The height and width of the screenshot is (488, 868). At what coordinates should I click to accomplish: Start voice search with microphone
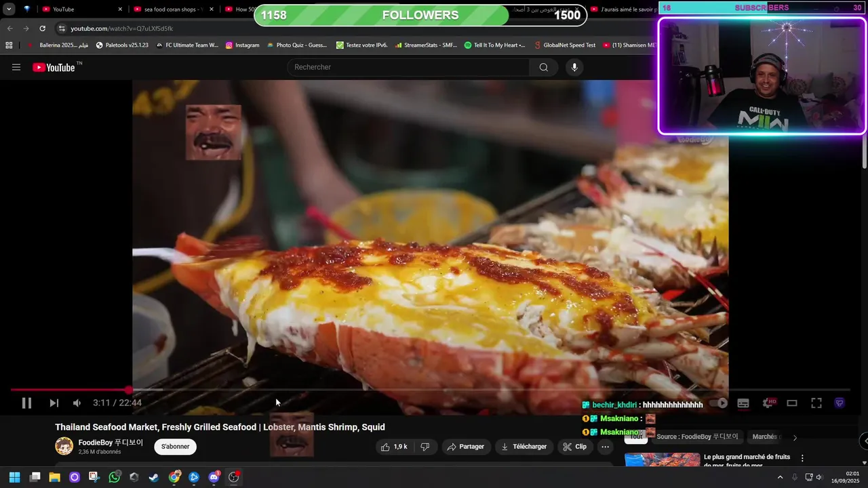(574, 67)
